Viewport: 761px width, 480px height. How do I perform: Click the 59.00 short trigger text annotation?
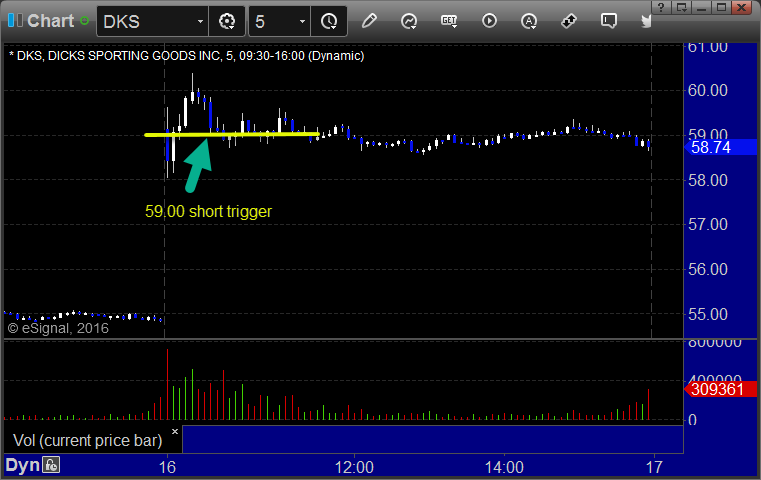(208, 212)
